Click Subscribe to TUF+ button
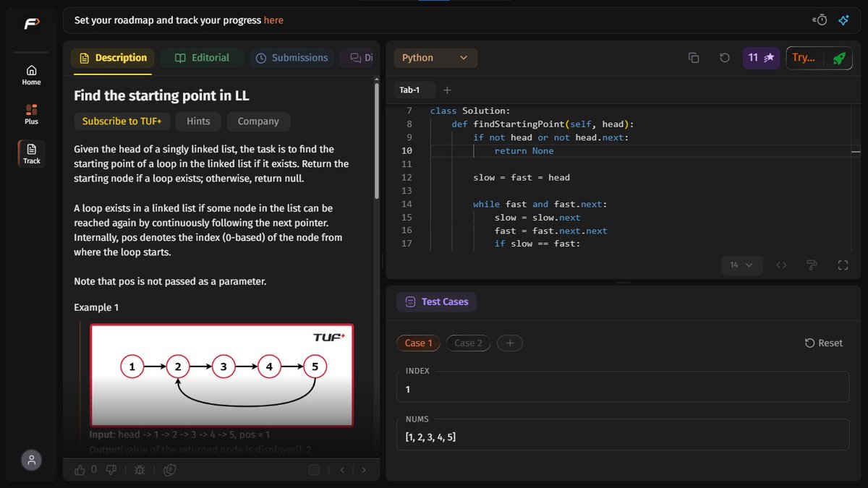 [122, 121]
